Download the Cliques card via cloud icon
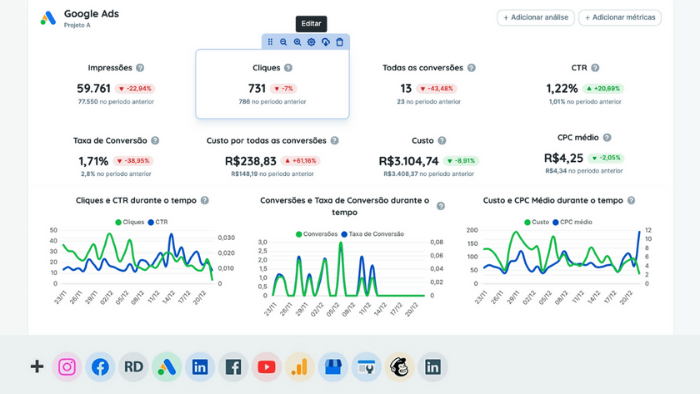This screenshot has height=394, width=700. pyautogui.click(x=325, y=42)
